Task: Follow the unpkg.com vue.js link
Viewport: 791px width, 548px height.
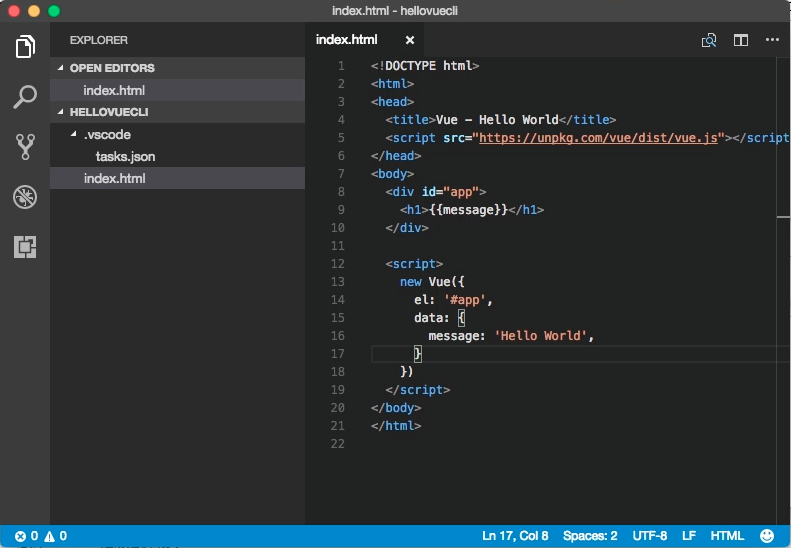Action: point(598,138)
